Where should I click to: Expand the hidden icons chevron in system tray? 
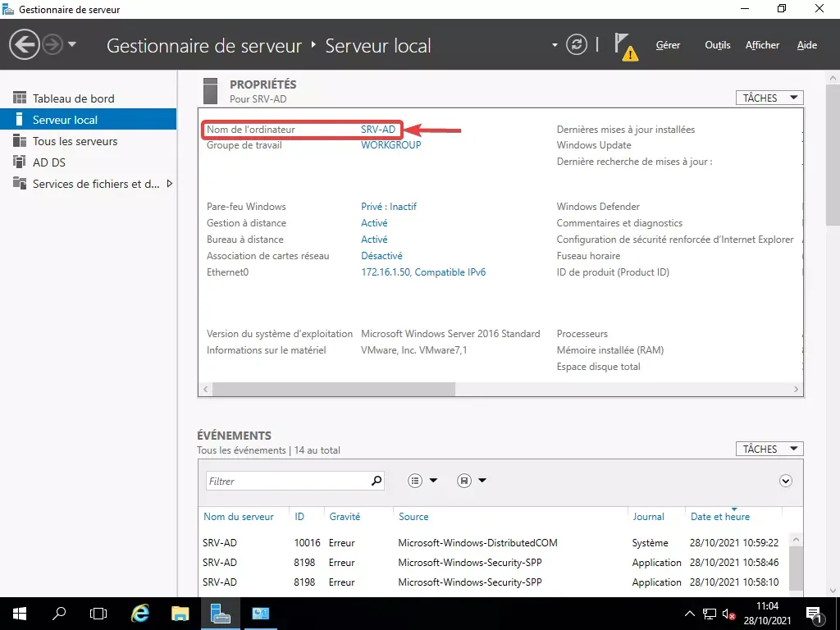click(x=690, y=613)
